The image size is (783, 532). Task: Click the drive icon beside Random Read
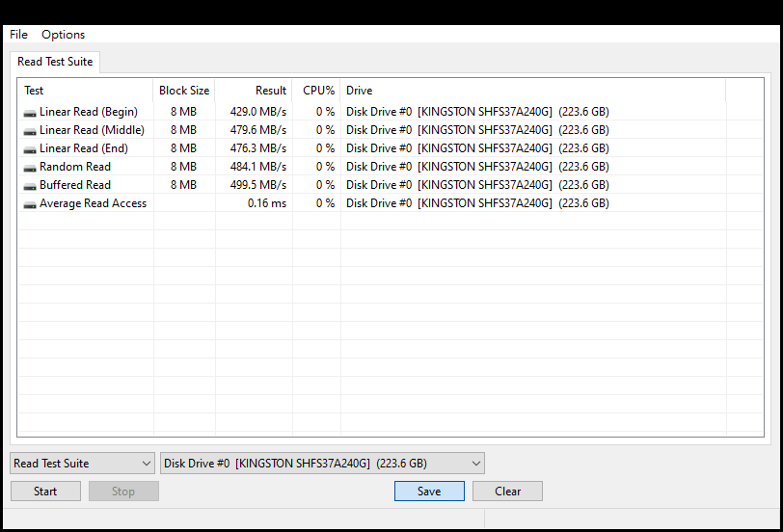[30, 169]
